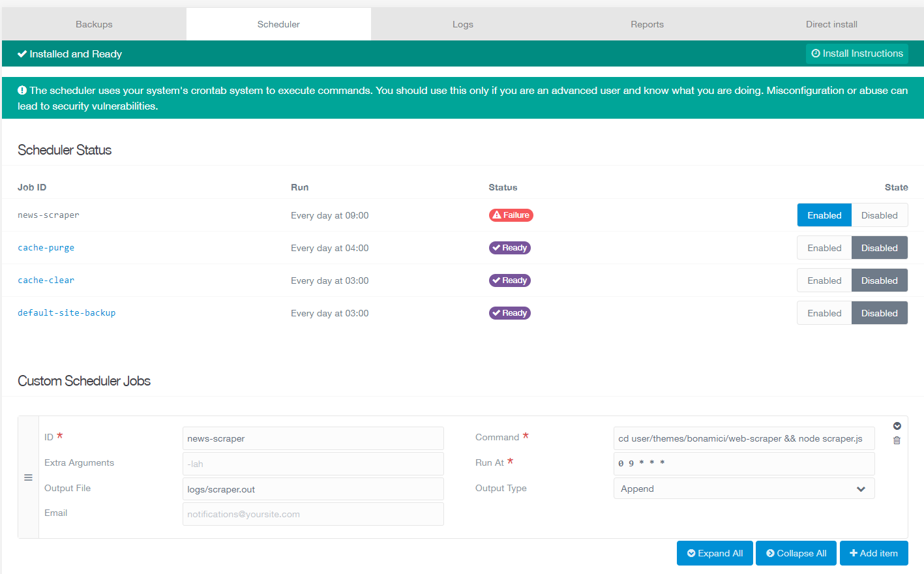Click the Output File field logs/scraper.out

click(313, 489)
